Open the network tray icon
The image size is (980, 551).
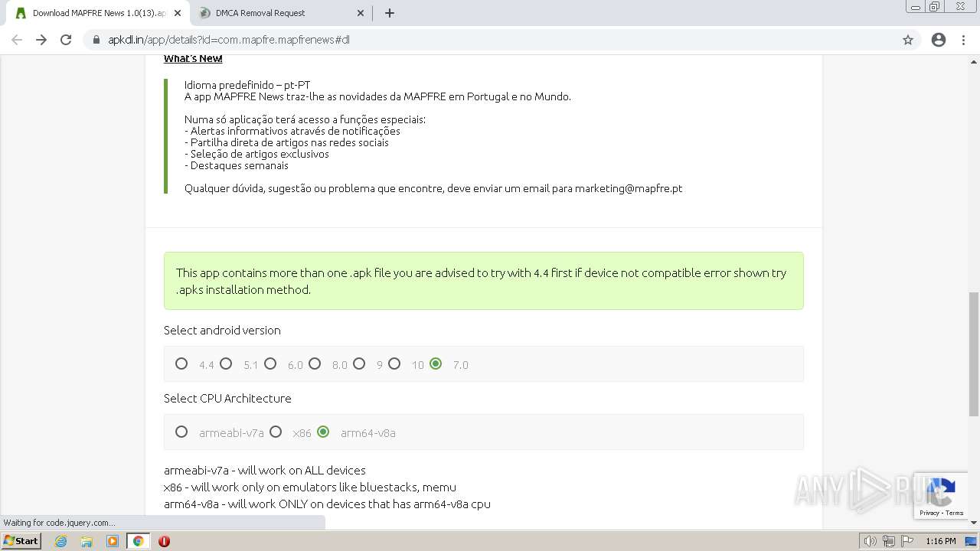click(x=889, y=541)
